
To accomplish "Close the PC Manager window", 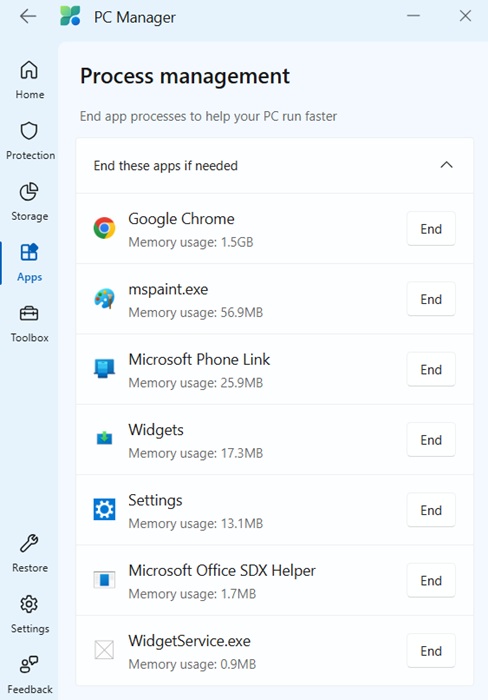I will click(x=465, y=16).
